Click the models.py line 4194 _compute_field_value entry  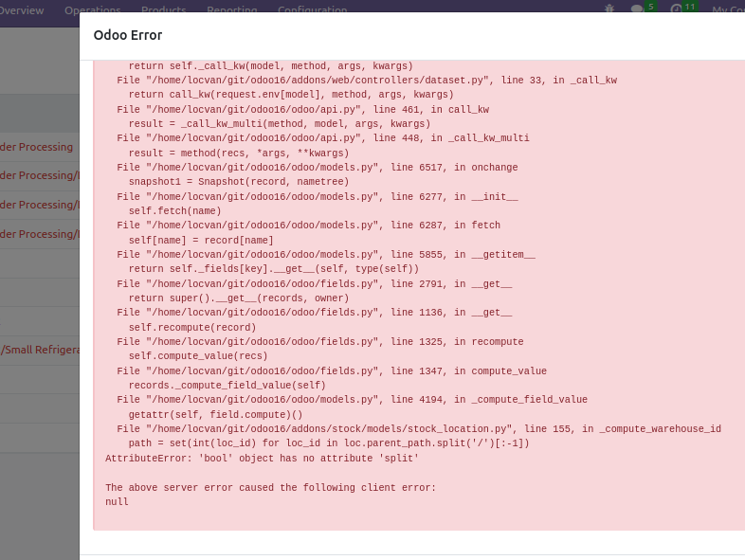coord(352,400)
